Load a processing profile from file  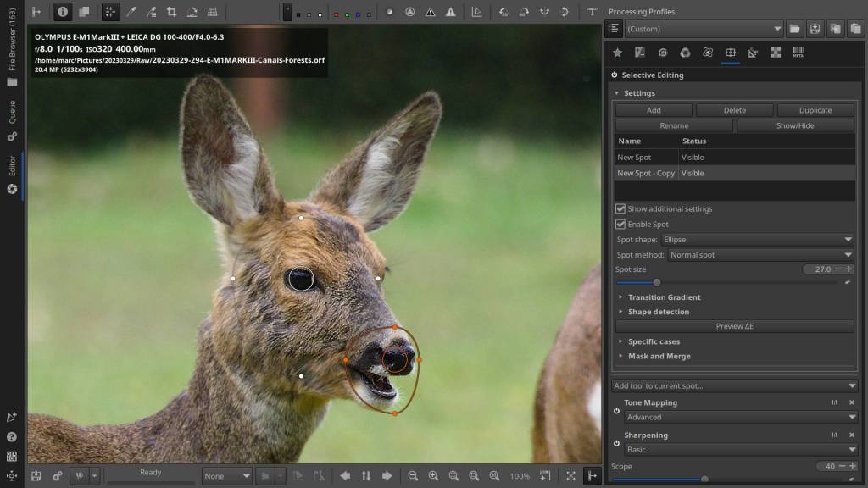(794, 29)
